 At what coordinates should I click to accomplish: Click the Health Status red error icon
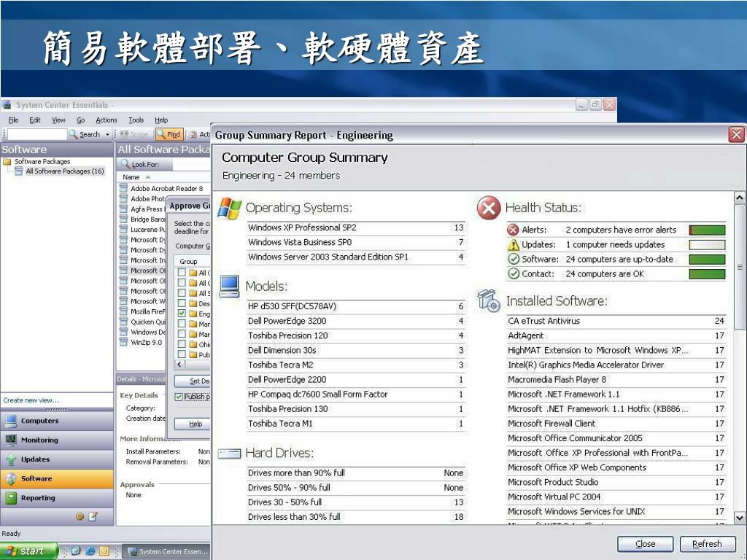(x=489, y=208)
